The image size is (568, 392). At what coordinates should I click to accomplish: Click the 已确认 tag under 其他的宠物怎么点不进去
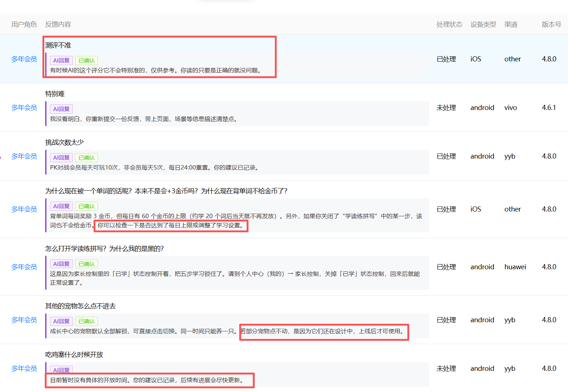coord(87,321)
